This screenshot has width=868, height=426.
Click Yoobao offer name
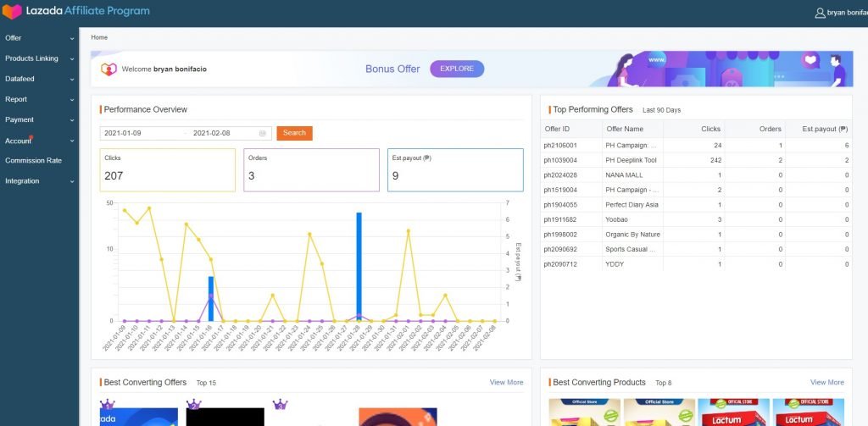coord(617,219)
